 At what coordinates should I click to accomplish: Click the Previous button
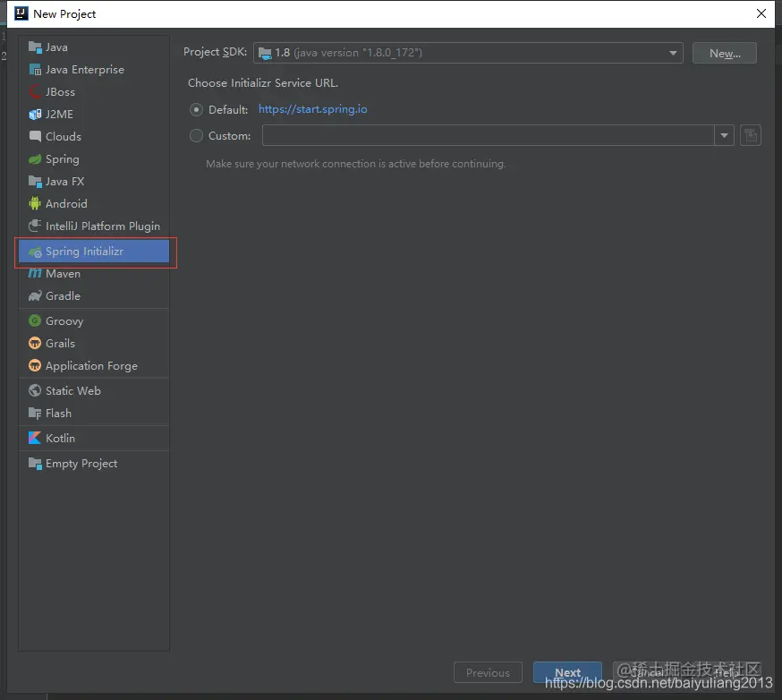click(x=488, y=672)
